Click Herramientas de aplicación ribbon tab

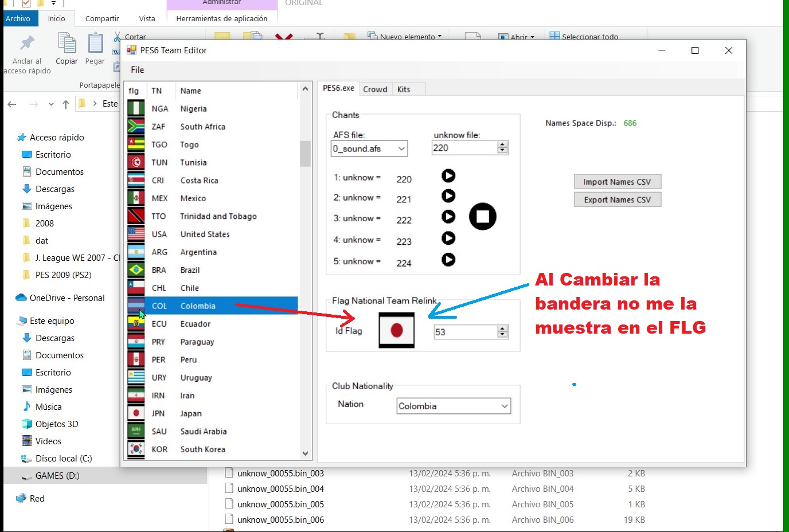point(222,18)
